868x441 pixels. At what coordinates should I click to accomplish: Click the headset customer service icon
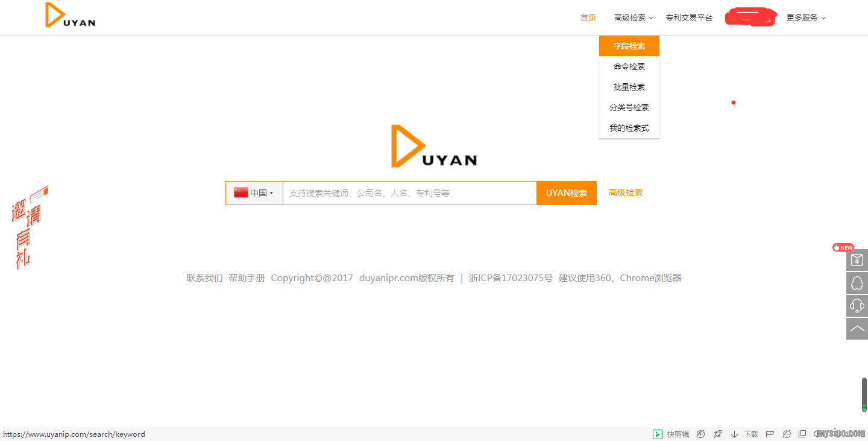(x=857, y=306)
